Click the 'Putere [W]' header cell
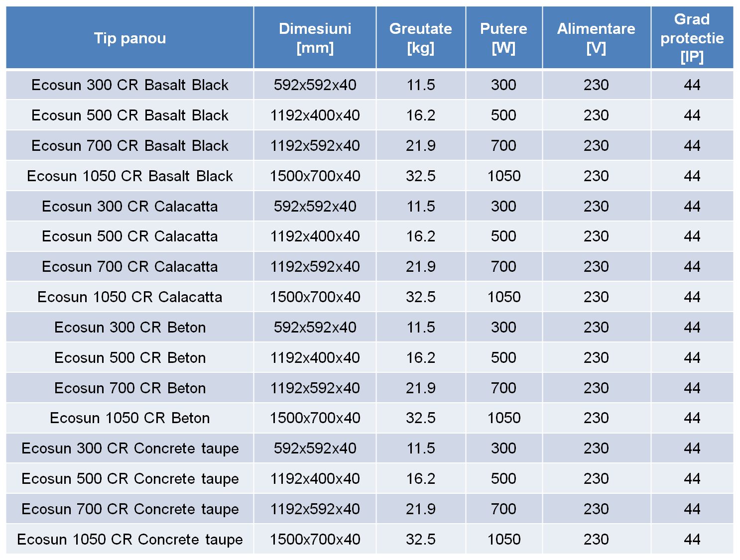 pos(503,38)
